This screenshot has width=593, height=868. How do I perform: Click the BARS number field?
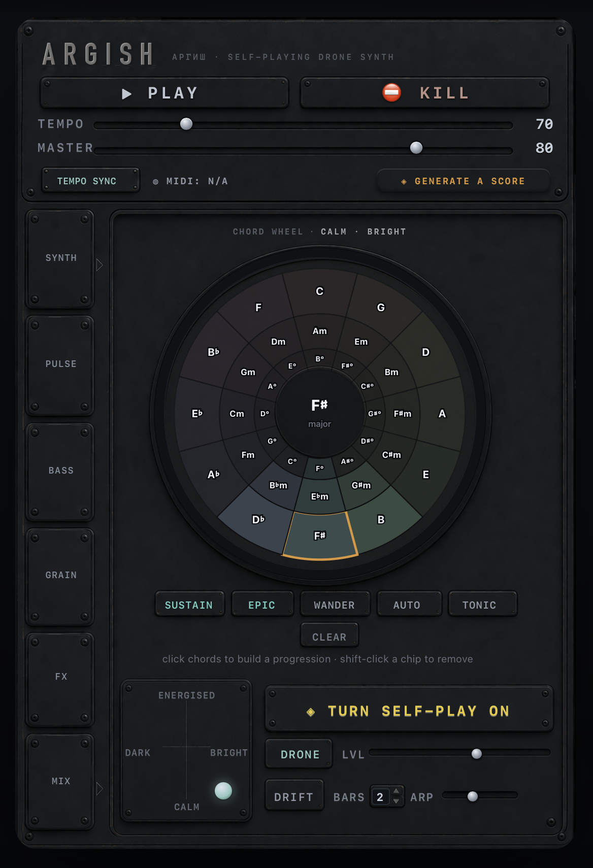[381, 797]
